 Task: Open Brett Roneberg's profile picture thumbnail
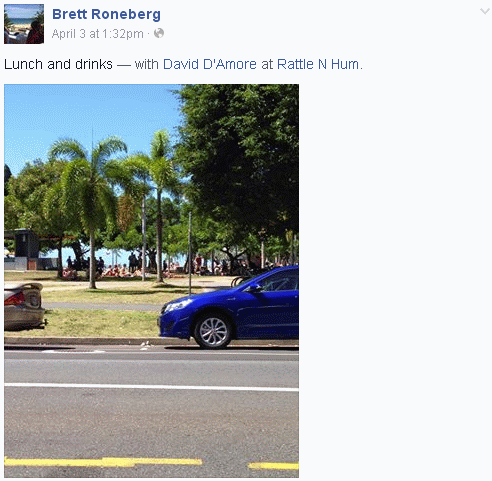point(24,24)
